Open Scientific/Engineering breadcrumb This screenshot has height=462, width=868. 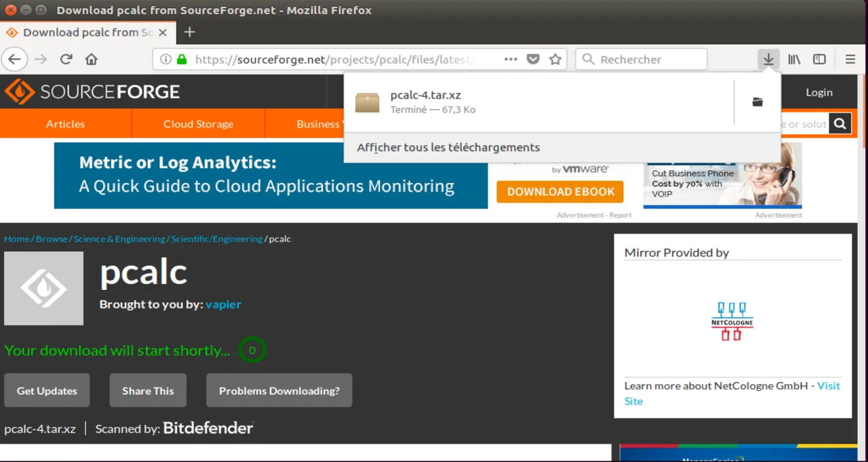217,238
